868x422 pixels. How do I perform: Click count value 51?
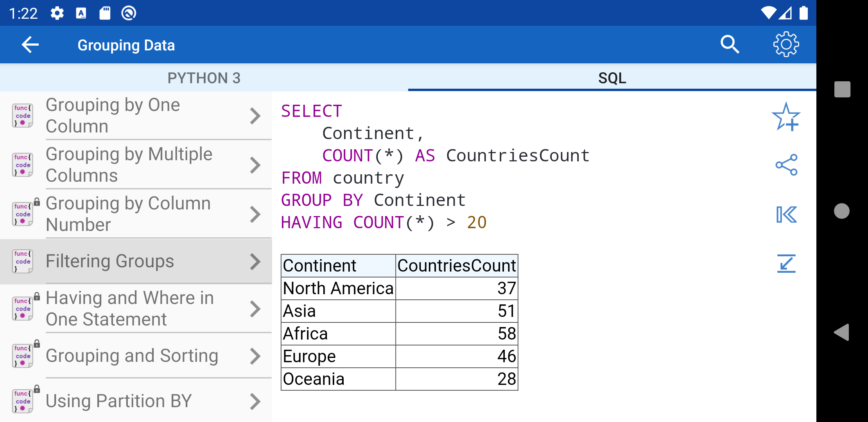(x=457, y=311)
